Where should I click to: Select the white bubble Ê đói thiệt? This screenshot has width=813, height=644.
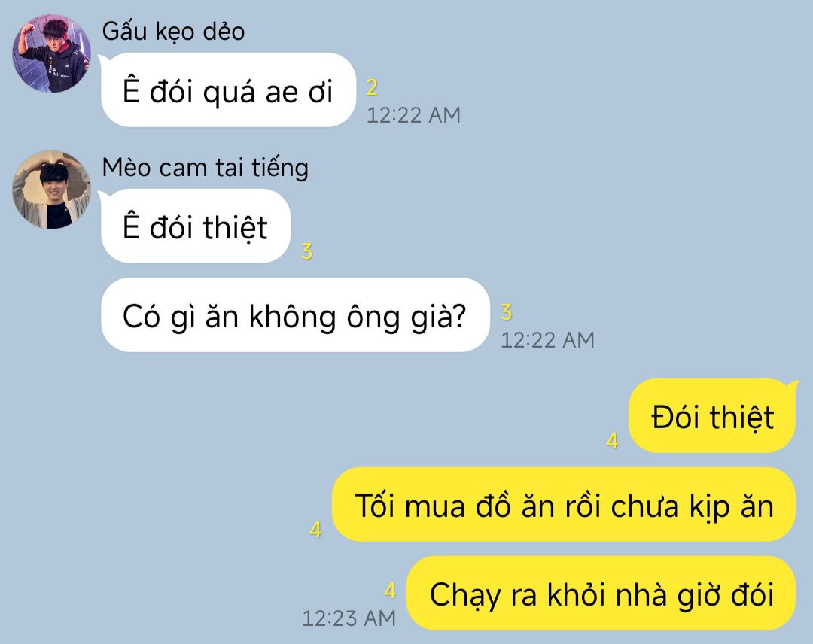(x=196, y=226)
